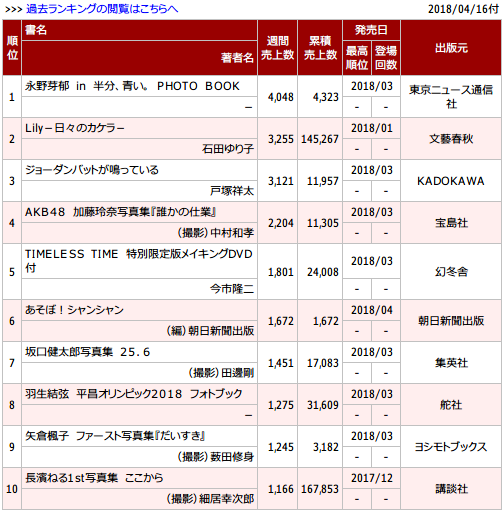Click publisher 集英社
This screenshot has height=515, width=504.
(x=451, y=363)
